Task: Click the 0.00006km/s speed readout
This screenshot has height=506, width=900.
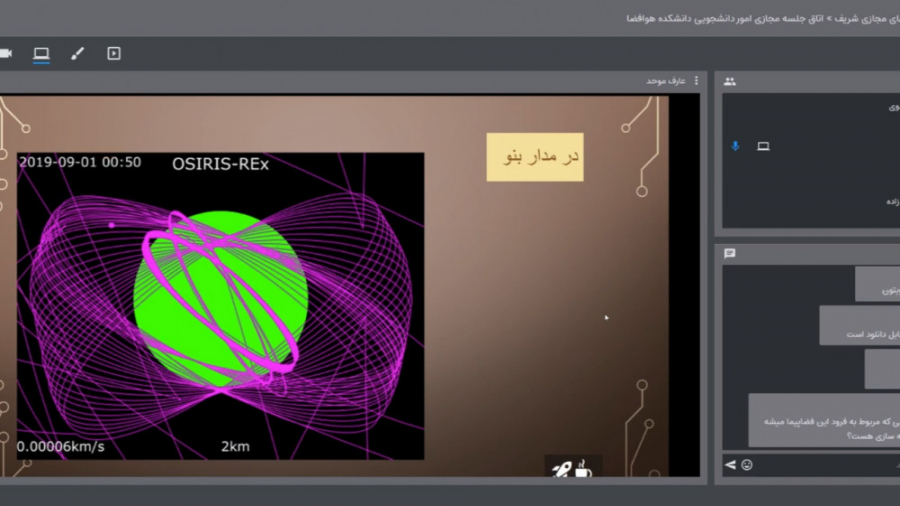Action: (x=61, y=446)
